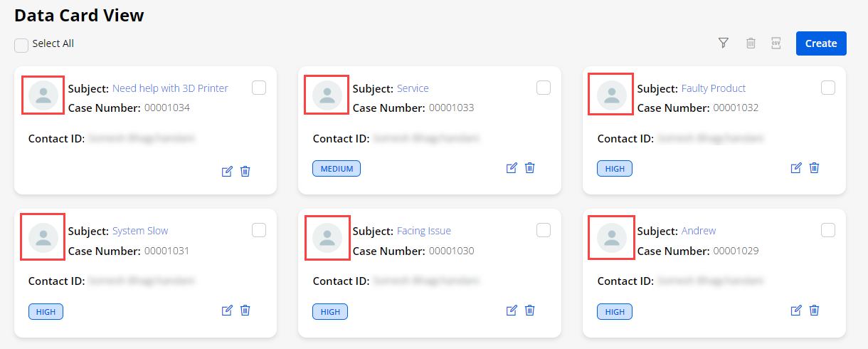Check the Faulty Product card checkbox
Image resolution: width=868 pixels, height=349 pixels.
pyautogui.click(x=828, y=88)
